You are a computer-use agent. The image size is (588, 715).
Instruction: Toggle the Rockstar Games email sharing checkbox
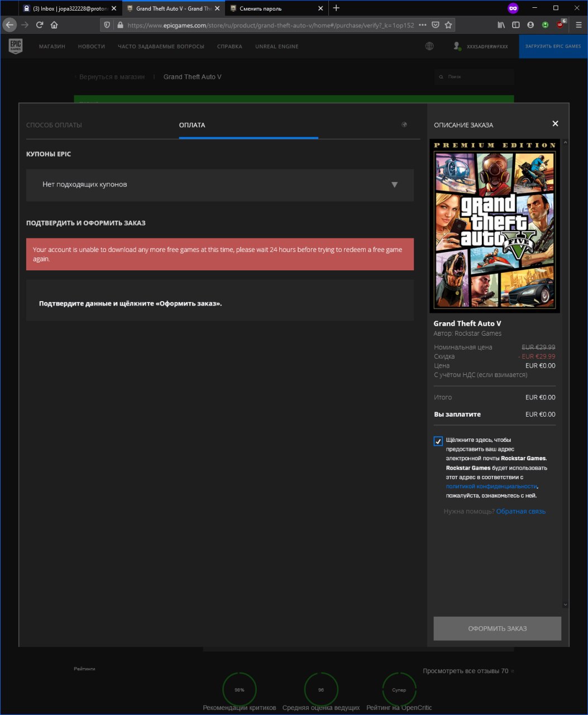pos(438,441)
